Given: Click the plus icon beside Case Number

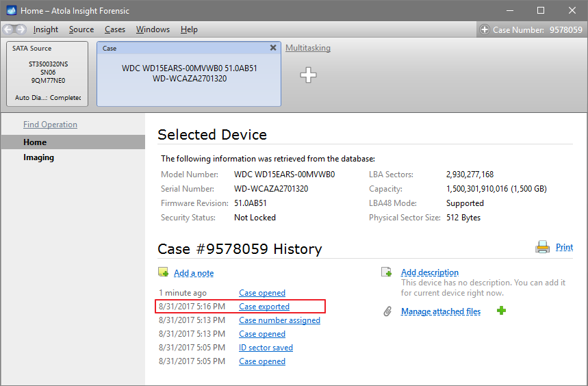Looking at the screenshot, I should click(485, 29).
